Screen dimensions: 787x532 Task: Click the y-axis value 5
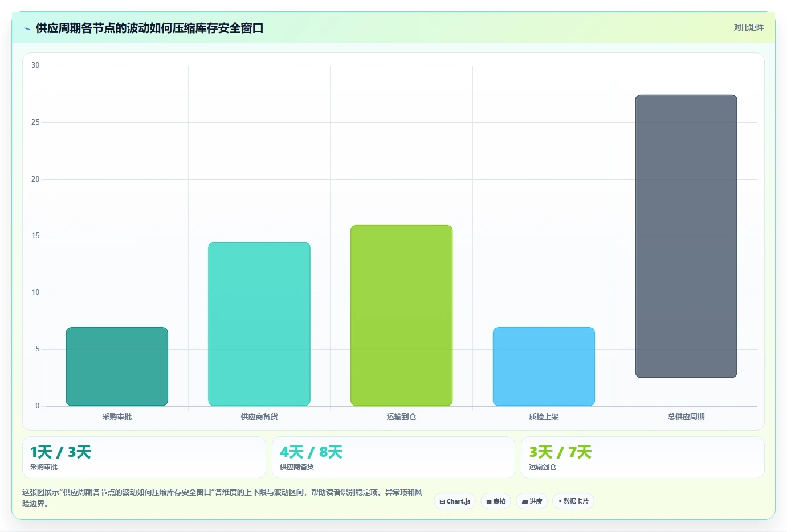pos(38,349)
